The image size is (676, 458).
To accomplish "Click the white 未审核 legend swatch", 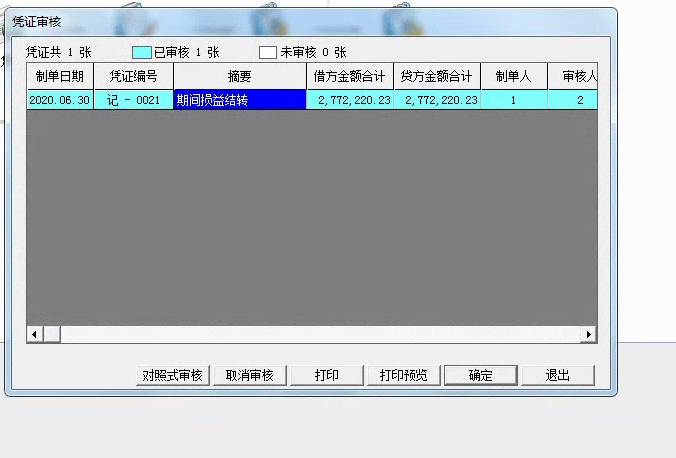I will pos(268,53).
